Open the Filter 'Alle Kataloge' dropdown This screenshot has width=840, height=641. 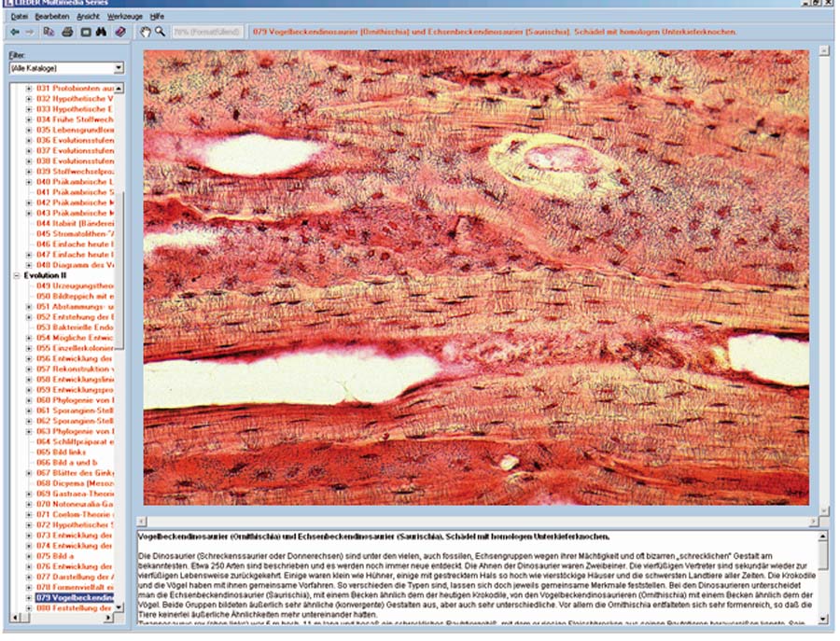click(x=119, y=68)
